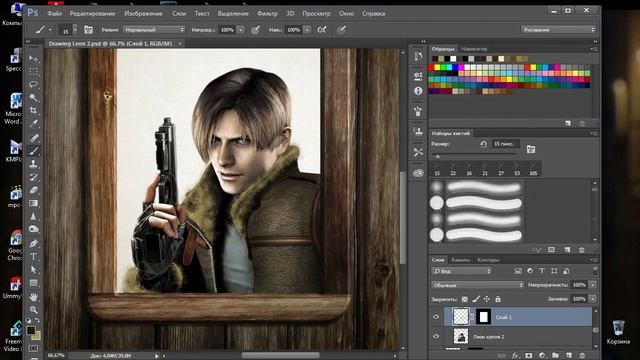640x360 pixels.
Task: Toggle lock transparent pixels
Action: tap(464, 299)
